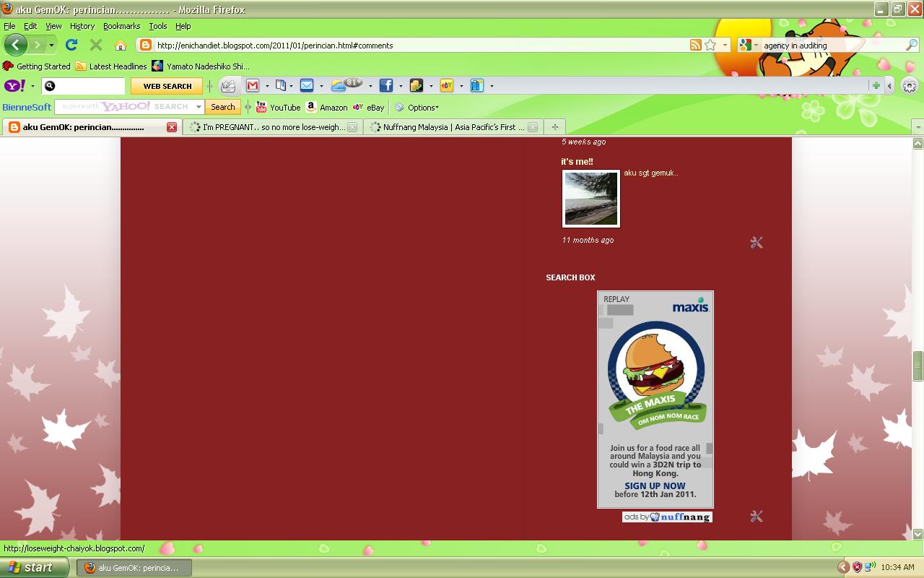The width and height of the screenshot is (924, 578).
Task: Click the beach photo thumbnail
Action: (590, 199)
